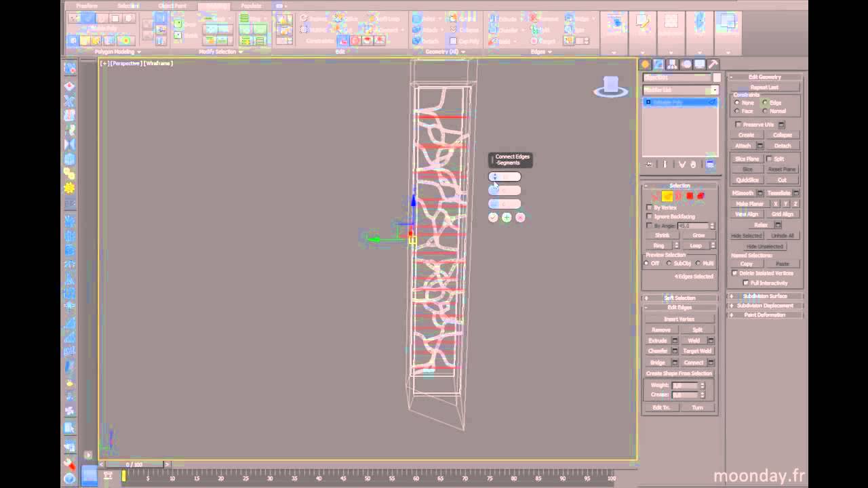
Task: Expand the Paint Deformation rollout
Action: coord(764,315)
